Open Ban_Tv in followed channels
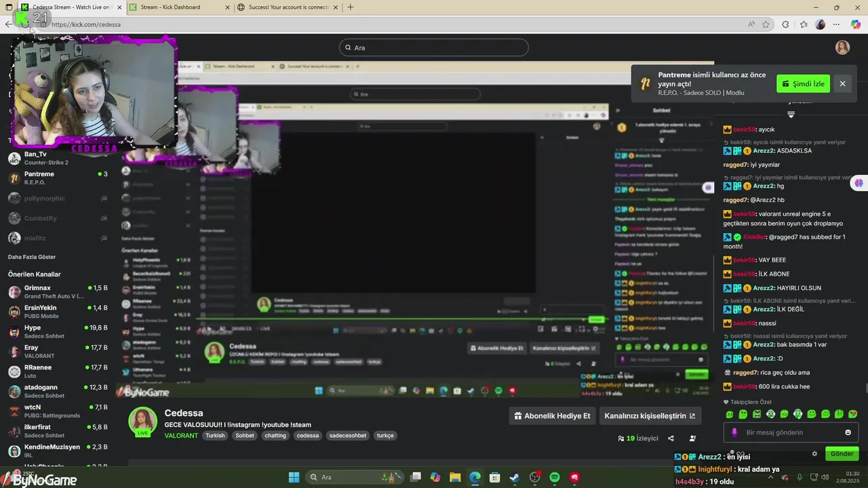Viewport: 868px width, 488px height. tap(58, 159)
